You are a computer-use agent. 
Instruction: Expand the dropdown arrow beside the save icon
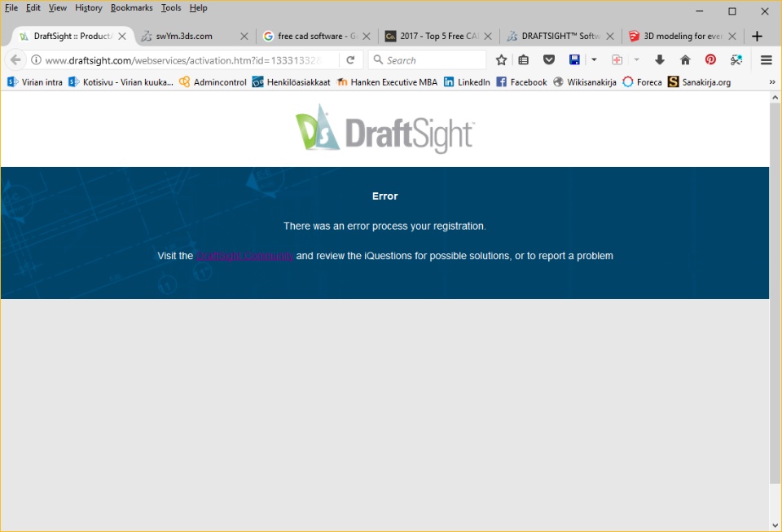click(594, 59)
